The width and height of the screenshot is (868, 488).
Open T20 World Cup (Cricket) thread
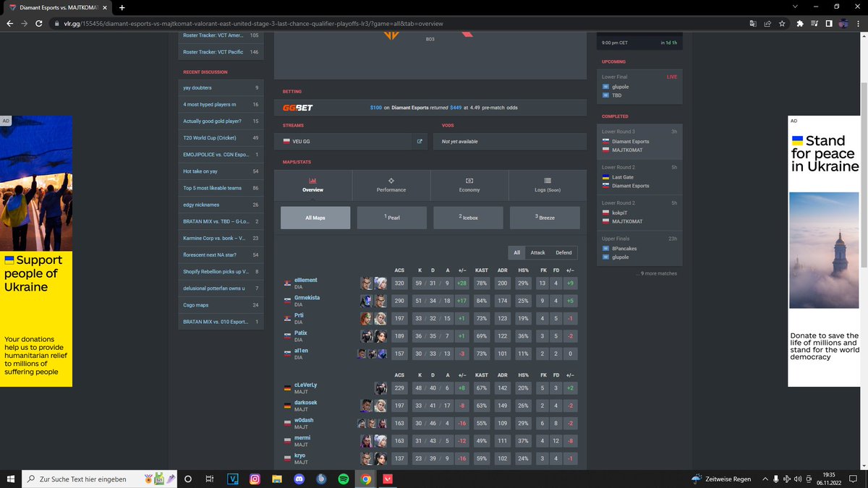tap(221, 137)
